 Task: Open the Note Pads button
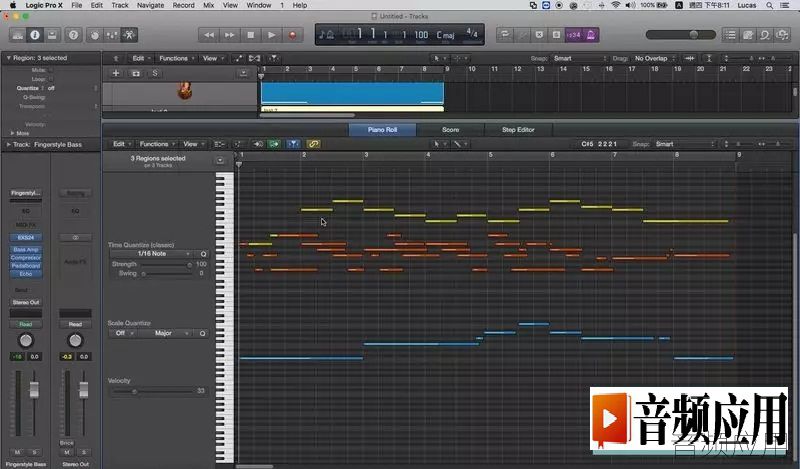pyautogui.click(x=747, y=35)
